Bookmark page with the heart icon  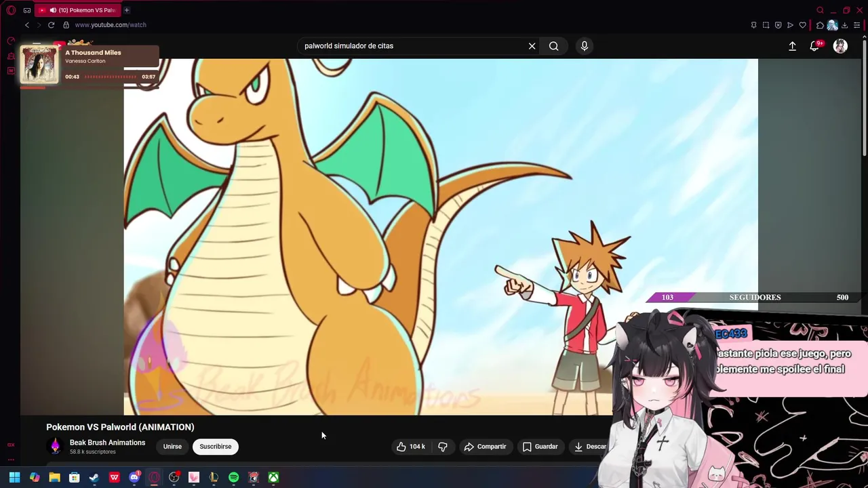point(803,25)
